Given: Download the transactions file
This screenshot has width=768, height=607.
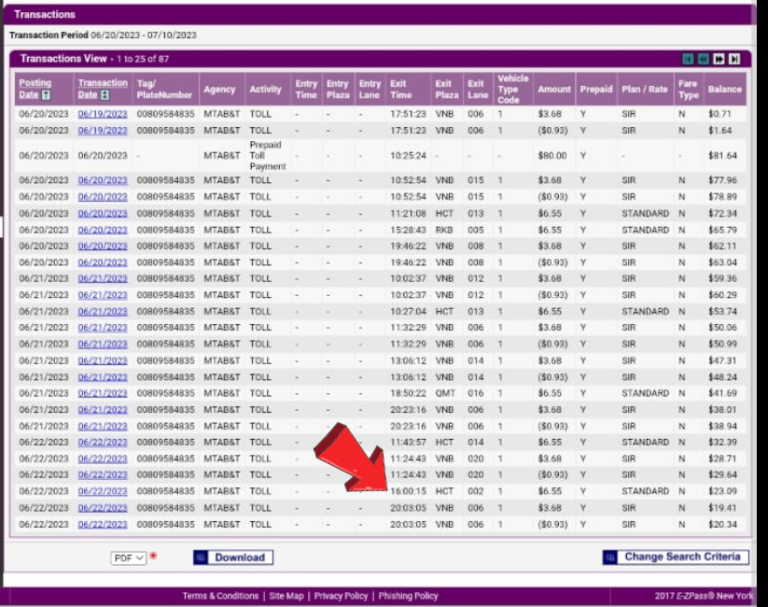Looking at the screenshot, I should point(239,557).
